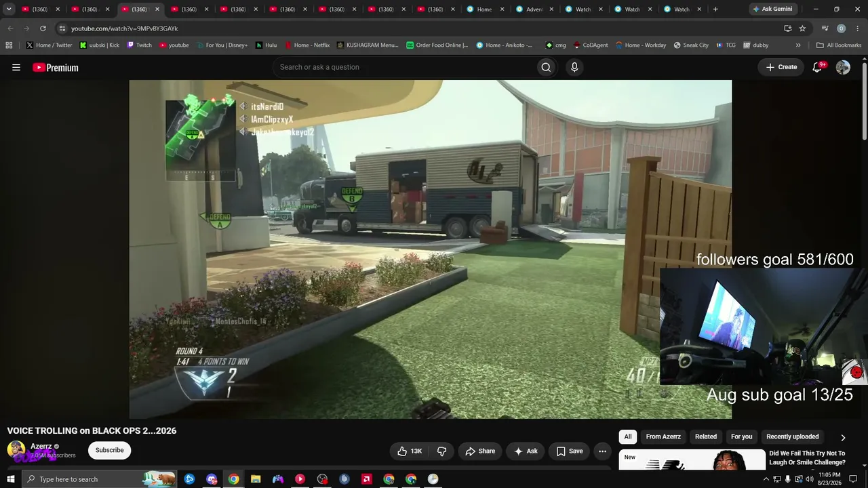This screenshot has height=488, width=868.
Task: Open the Windows Start menu
Action: [x=10, y=479]
